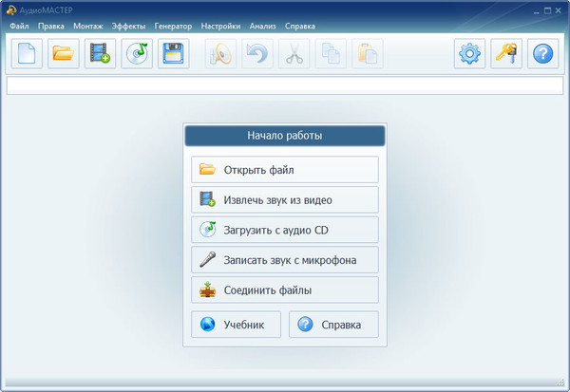Click the speaker volume toolbar icon
The width and height of the screenshot is (570, 392).
(220, 54)
